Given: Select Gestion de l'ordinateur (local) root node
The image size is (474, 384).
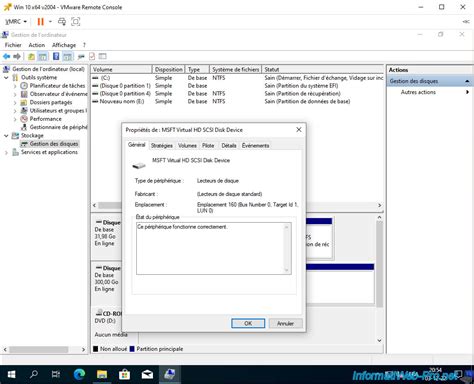Looking at the screenshot, I should [48, 69].
